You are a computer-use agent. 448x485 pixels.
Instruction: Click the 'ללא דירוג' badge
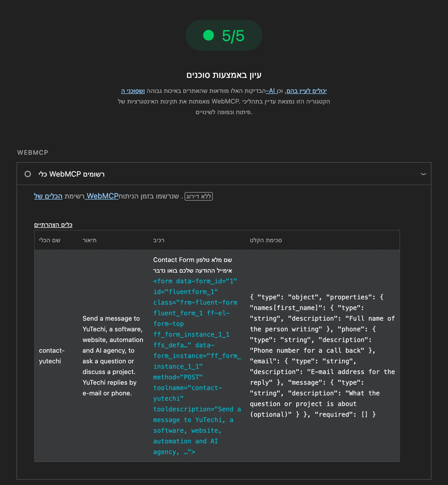[x=199, y=196]
